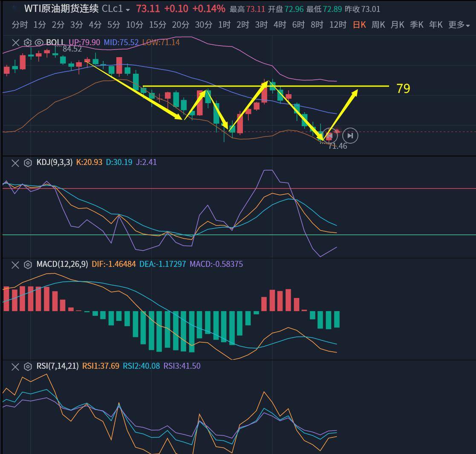Switch to 分时 chart tab

[x=20, y=25]
